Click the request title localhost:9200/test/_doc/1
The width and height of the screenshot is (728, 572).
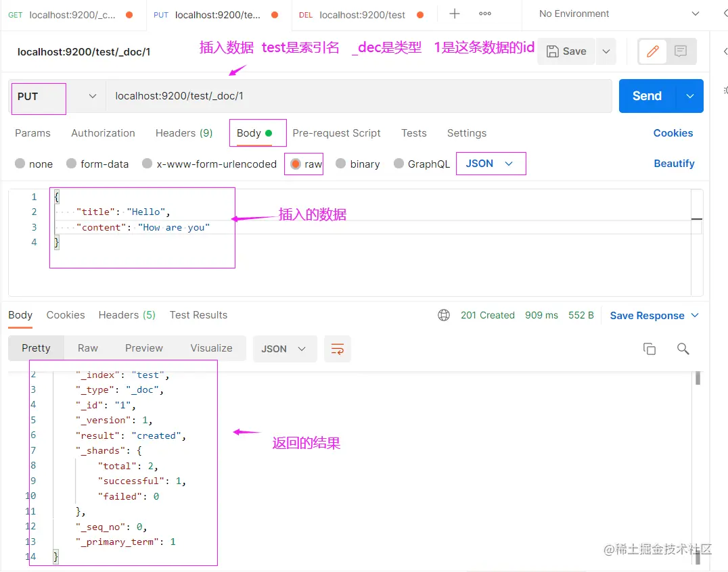pos(84,52)
